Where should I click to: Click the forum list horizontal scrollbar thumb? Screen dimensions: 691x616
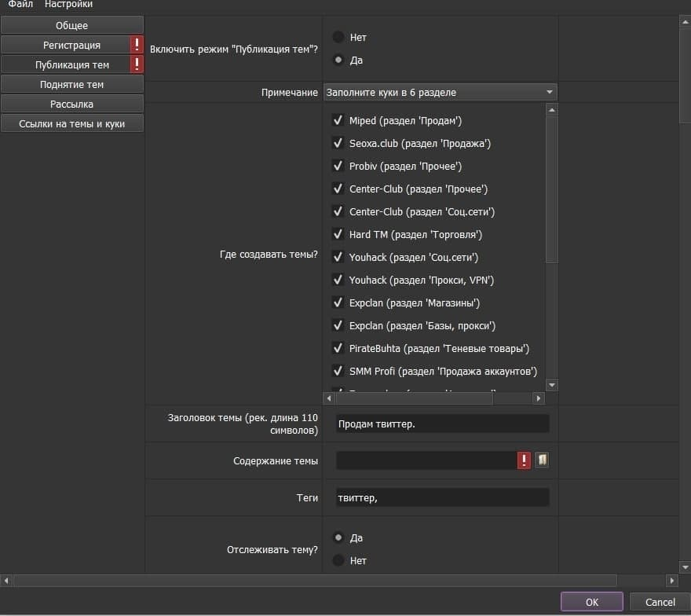click(415, 398)
